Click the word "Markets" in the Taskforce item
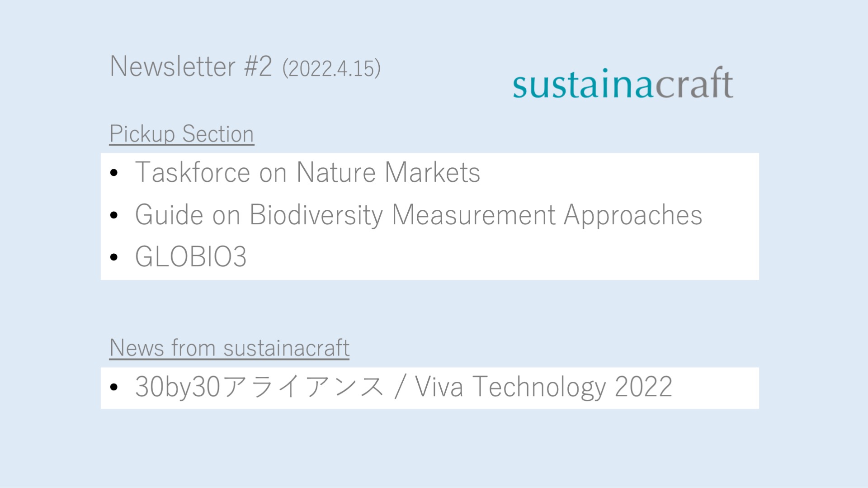This screenshot has width=868, height=488. (x=433, y=172)
